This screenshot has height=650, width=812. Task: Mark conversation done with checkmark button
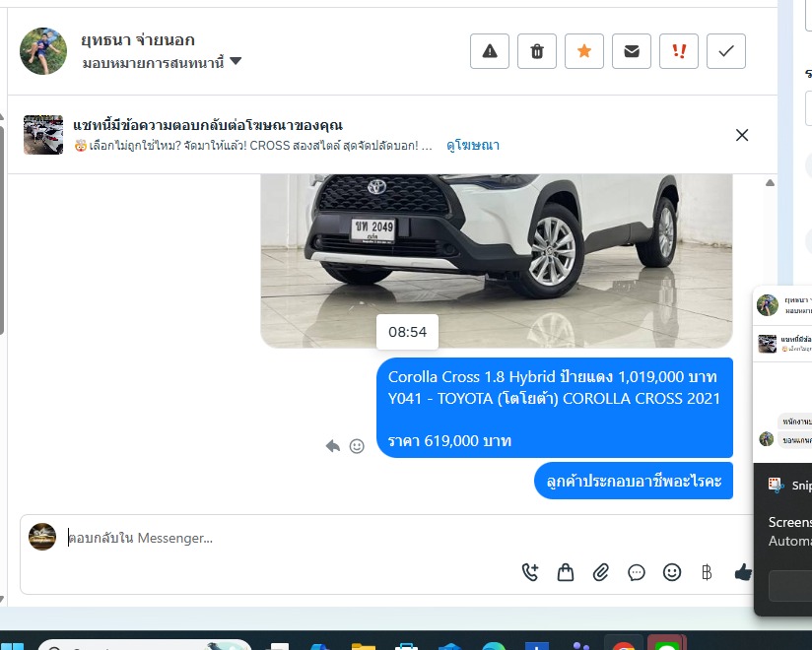pyautogui.click(x=726, y=51)
